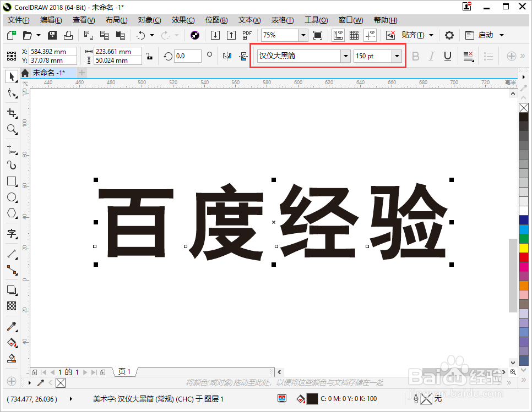Click the rotation angle input field
This screenshot has width=532, height=412.
[x=188, y=56]
